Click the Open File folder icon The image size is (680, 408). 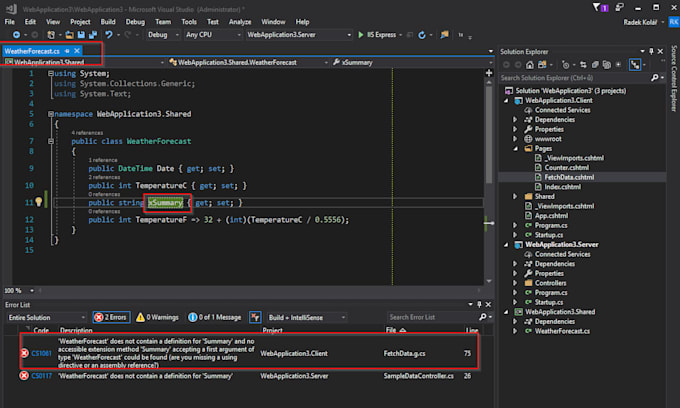point(69,35)
